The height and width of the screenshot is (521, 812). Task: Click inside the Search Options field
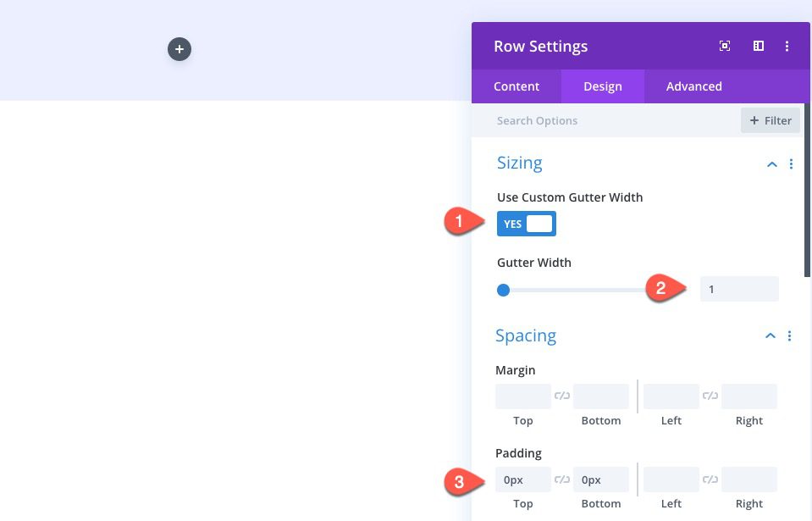pyautogui.click(x=576, y=120)
